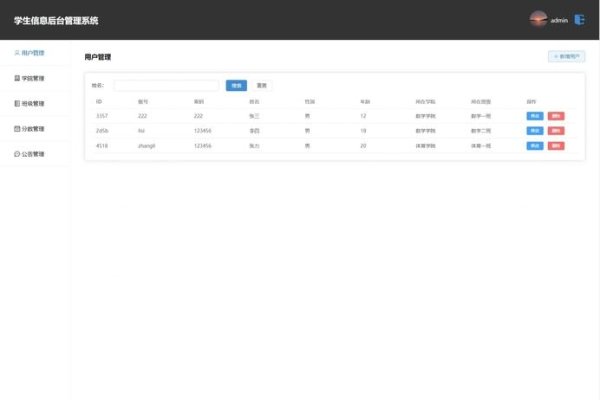The height and width of the screenshot is (400, 600).
Task: Click the age cell 19
Action: coord(363,131)
